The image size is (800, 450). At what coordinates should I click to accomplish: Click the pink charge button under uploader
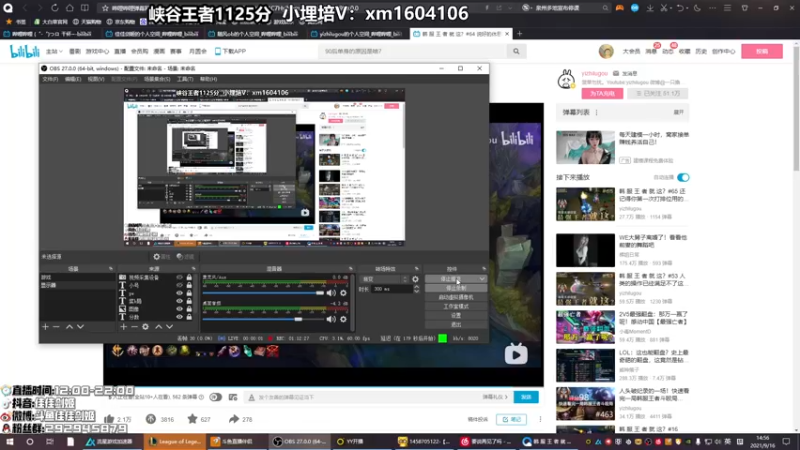pyautogui.click(x=602, y=93)
